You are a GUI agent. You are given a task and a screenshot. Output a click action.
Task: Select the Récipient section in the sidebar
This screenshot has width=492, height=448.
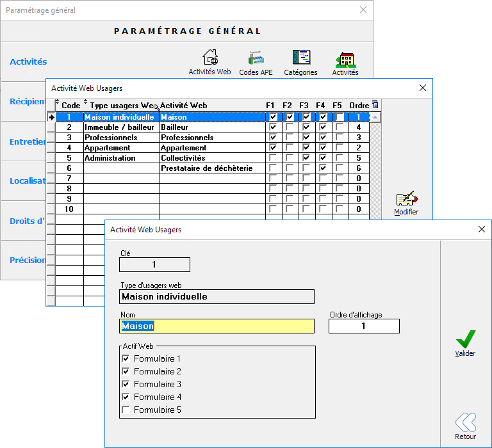click(28, 102)
